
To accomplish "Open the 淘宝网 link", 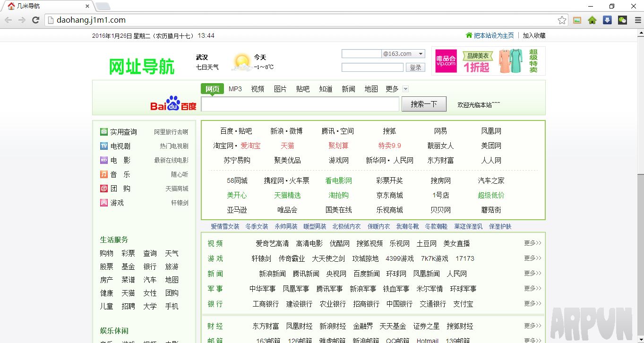I will click(x=223, y=146).
